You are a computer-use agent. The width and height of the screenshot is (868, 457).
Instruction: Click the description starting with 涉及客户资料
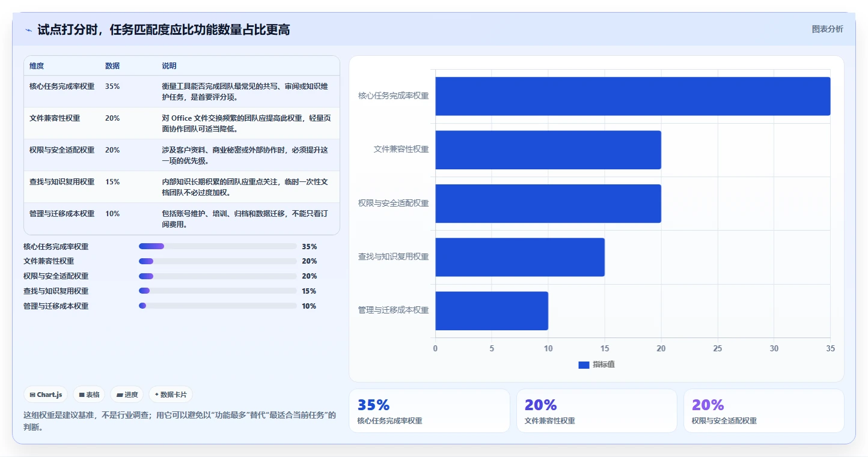click(245, 155)
